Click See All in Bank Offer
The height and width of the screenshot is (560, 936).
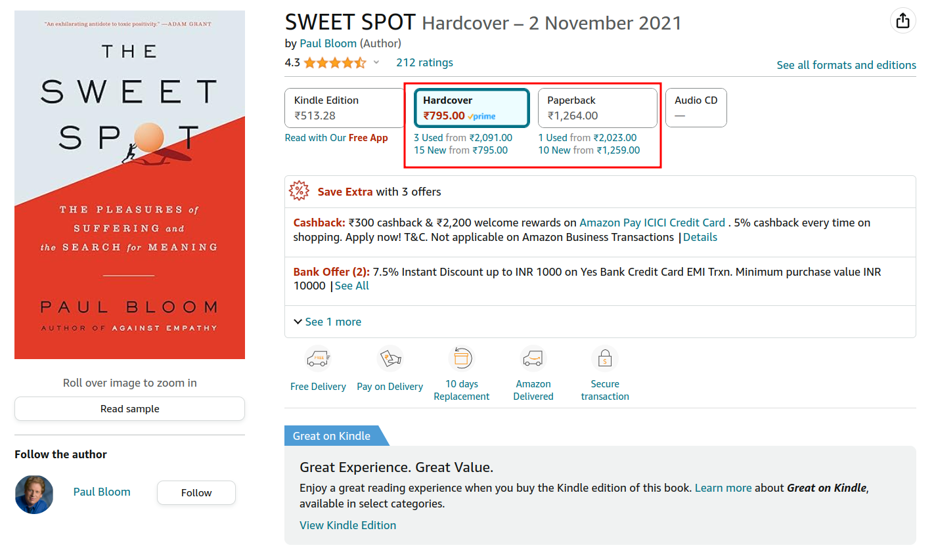(352, 286)
